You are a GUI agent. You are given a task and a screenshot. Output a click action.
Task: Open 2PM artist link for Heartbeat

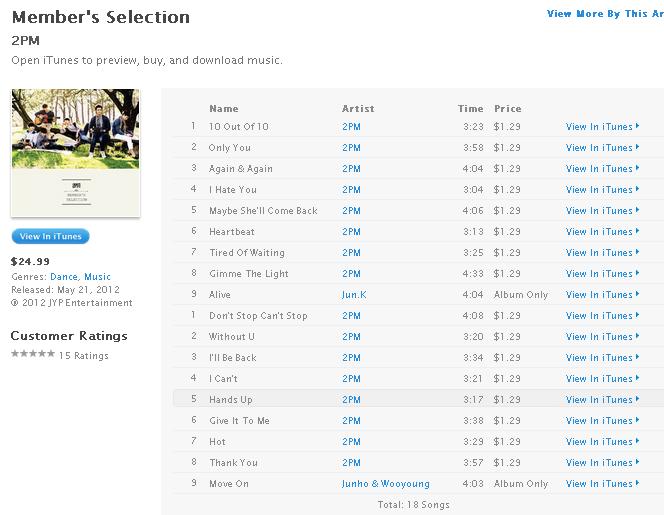click(x=351, y=232)
